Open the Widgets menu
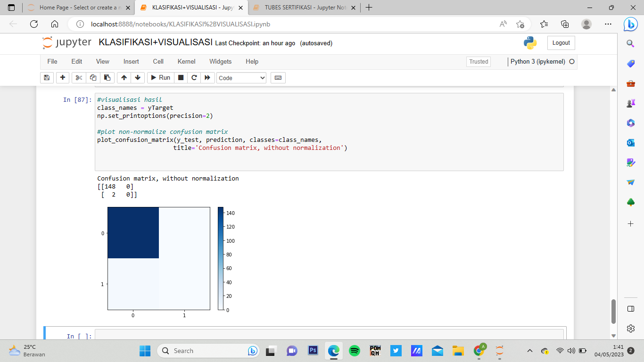Screen dimensions: 644x362 (221, 61)
